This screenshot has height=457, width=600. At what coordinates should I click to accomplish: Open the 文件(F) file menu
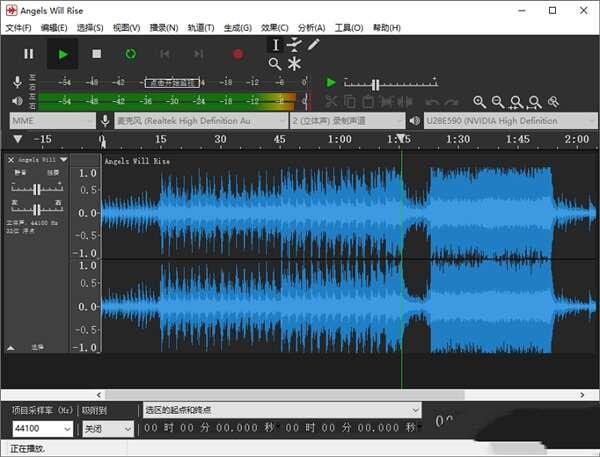(x=19, y=28)
